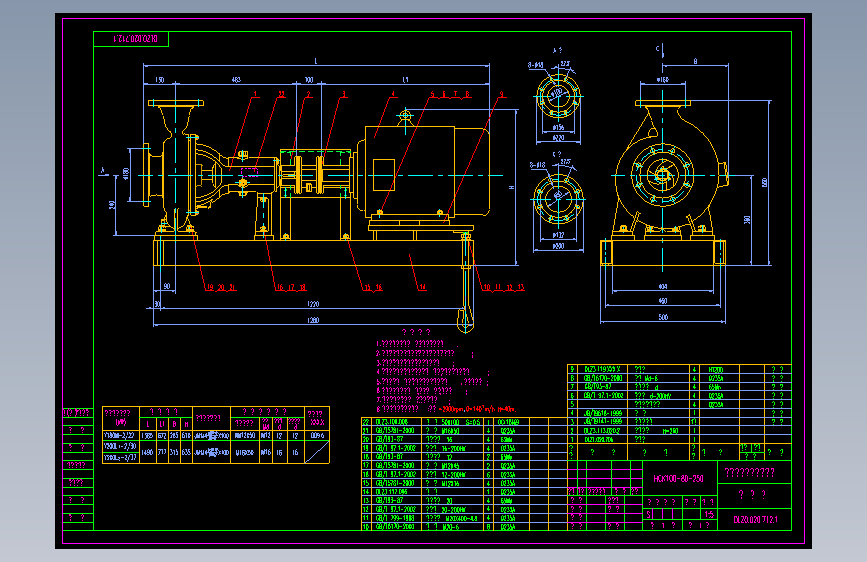Click the 460 dimension under end view
Viewport: 867px width, 562px height.
click(x=663, y=301)
